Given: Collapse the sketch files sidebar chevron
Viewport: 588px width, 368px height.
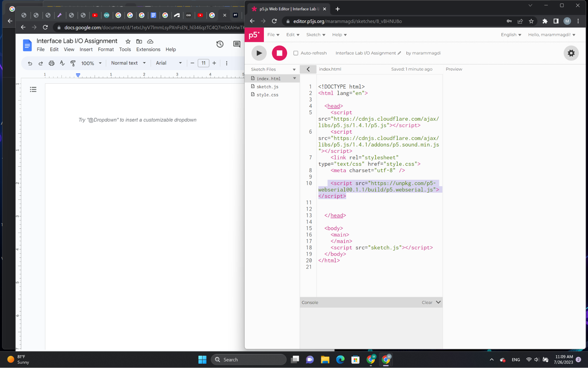Looking at the screenshot, I should click(308, 69).
